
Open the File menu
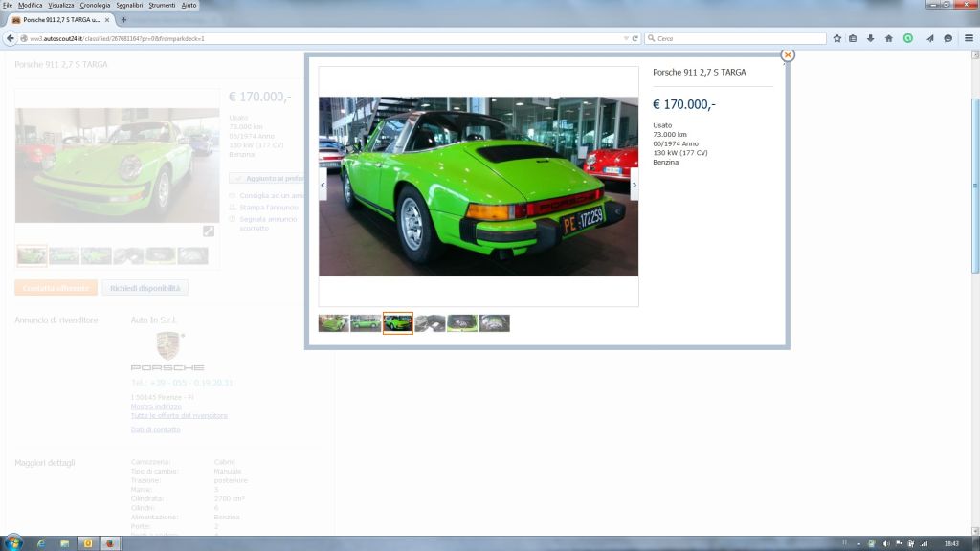tap(8, 5)
